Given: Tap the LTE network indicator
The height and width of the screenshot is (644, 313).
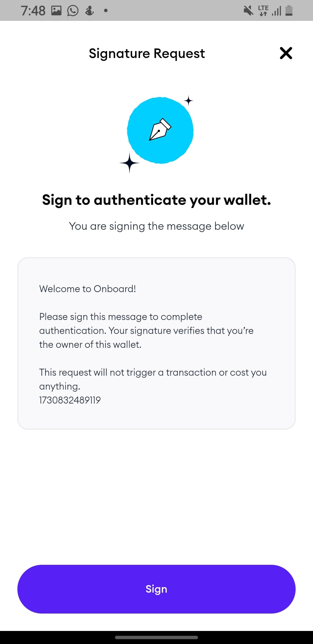Looking at the screenshot, I should [263, 11].
